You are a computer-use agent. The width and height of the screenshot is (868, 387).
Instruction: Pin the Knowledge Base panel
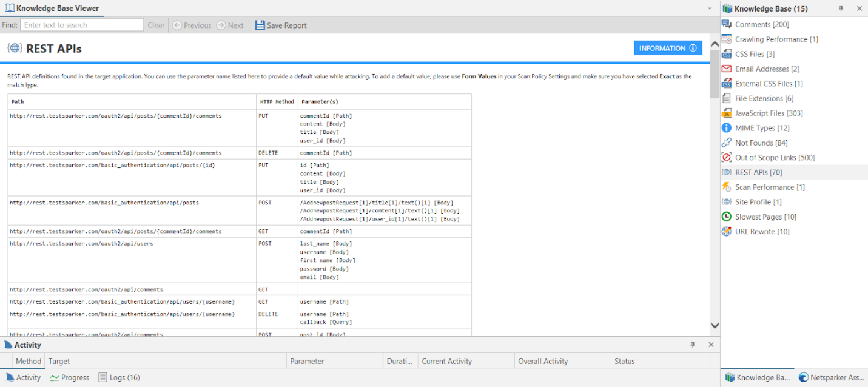pos(841,8)
